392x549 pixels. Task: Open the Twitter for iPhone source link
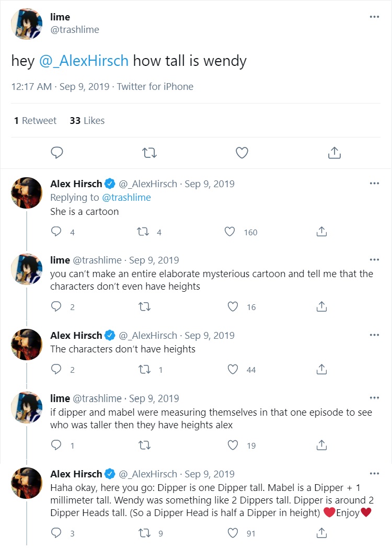pos(155,87)
